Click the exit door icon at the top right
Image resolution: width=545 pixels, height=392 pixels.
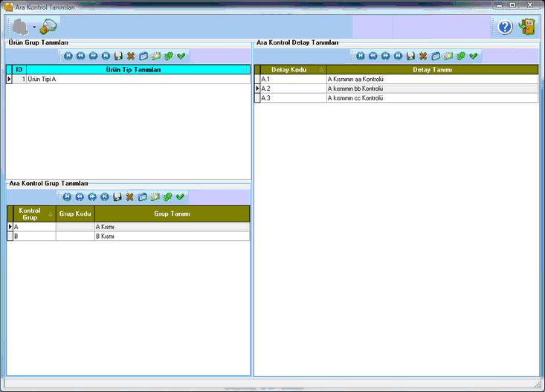(527, 27)
